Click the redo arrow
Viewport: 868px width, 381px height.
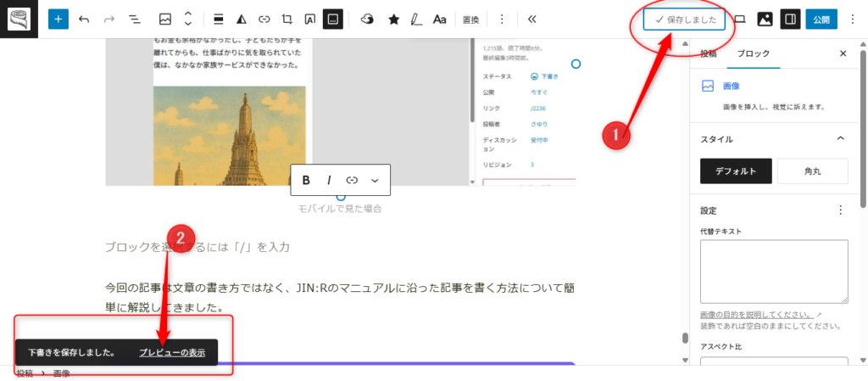(109, 20)
